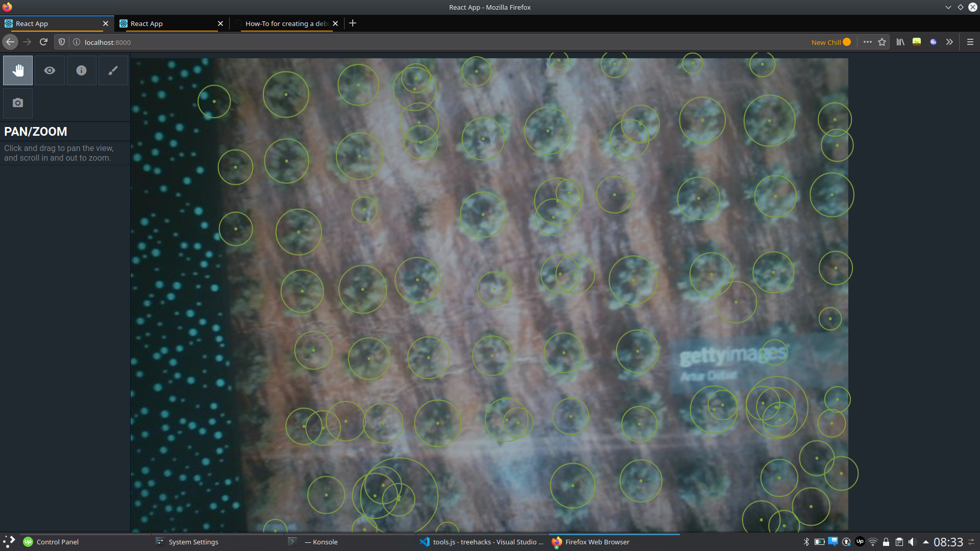Expand the overflow toolbar chevrons
Image resolution: width=980 pixels, height=551 pixels.
[x=949, y=42]
